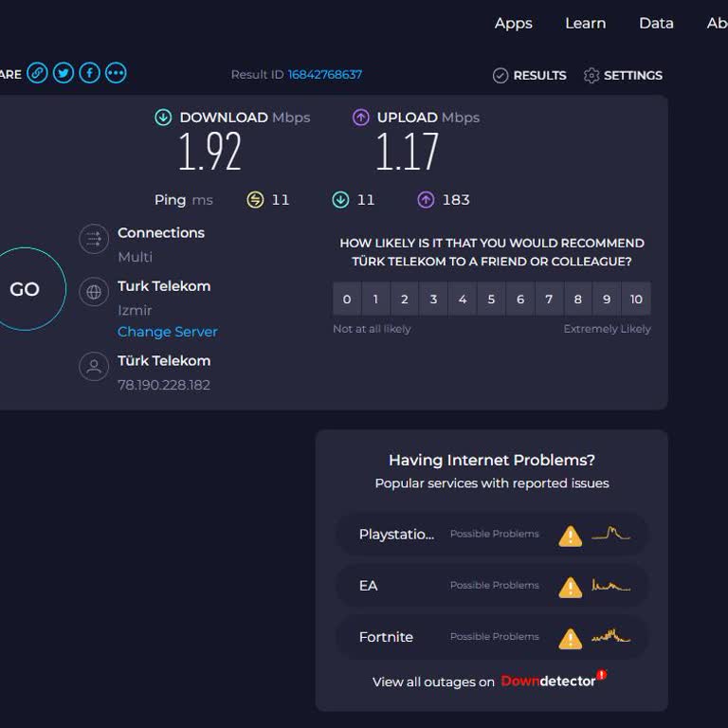This screenshot has height=728, width=728.
Task: Rate recommendation score 4
Action: pos(463,299)
